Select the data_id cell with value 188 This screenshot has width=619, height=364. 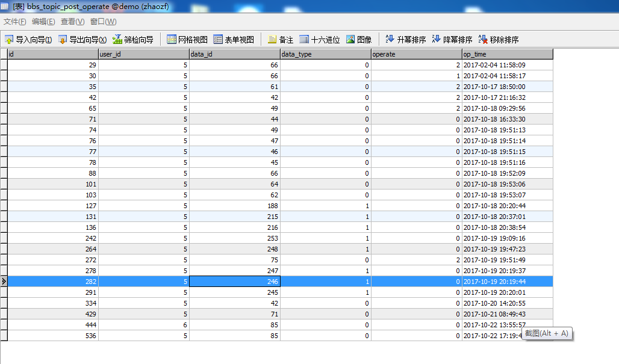click(x=235, y=206)
